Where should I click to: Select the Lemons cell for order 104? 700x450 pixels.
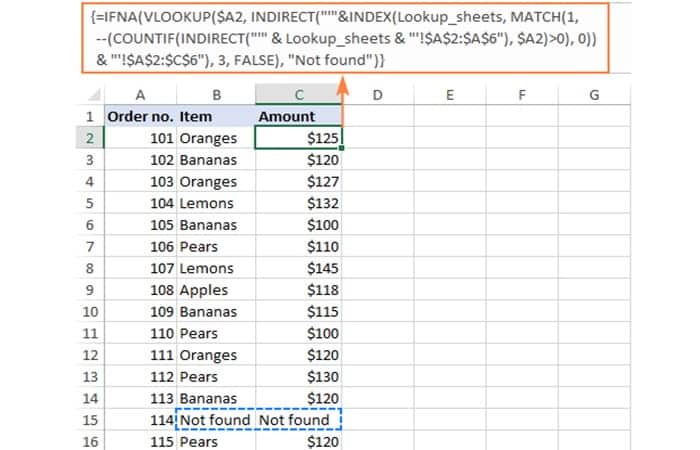pos(216,203)
